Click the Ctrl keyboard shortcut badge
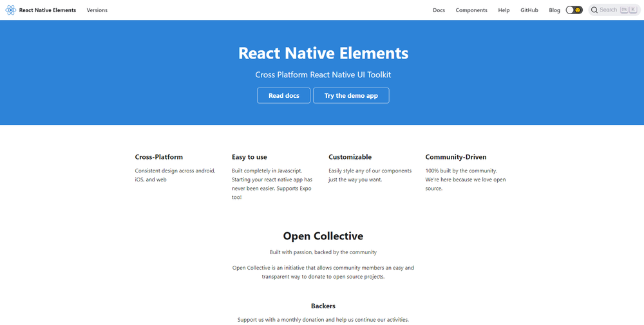 [x=624, y=10]
